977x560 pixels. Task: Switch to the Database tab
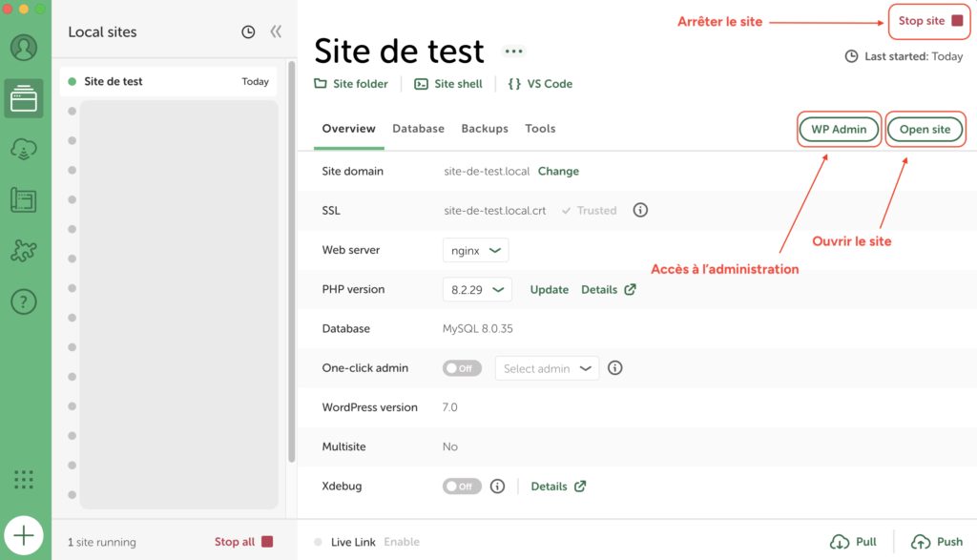418,129
